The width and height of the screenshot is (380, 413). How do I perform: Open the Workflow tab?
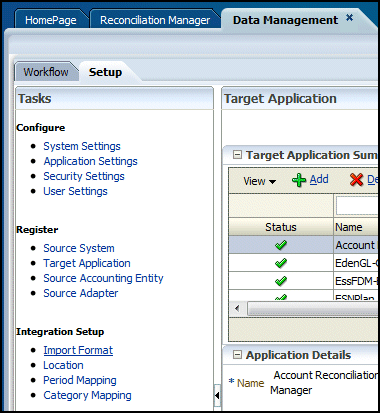click(x=46, y=72)
